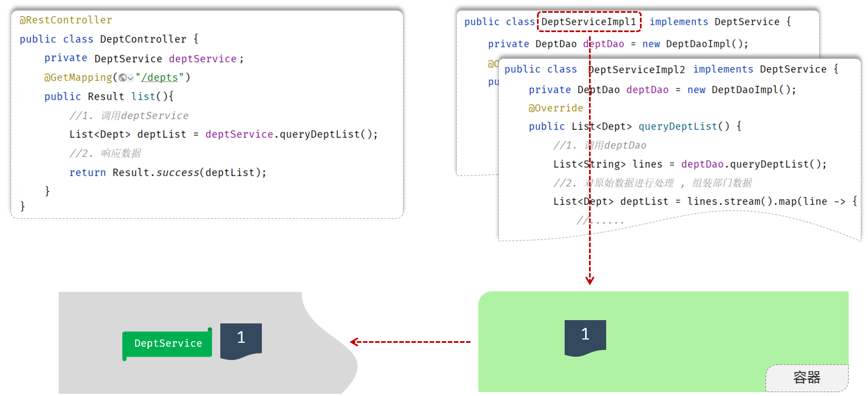Select the "1" document icon in green container
Image resolution: width=868 pixels, height=396 pixels.
585,336
